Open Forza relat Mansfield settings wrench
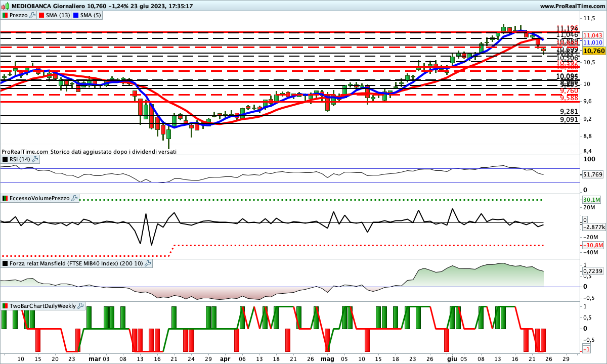 (x=148, y=263)
